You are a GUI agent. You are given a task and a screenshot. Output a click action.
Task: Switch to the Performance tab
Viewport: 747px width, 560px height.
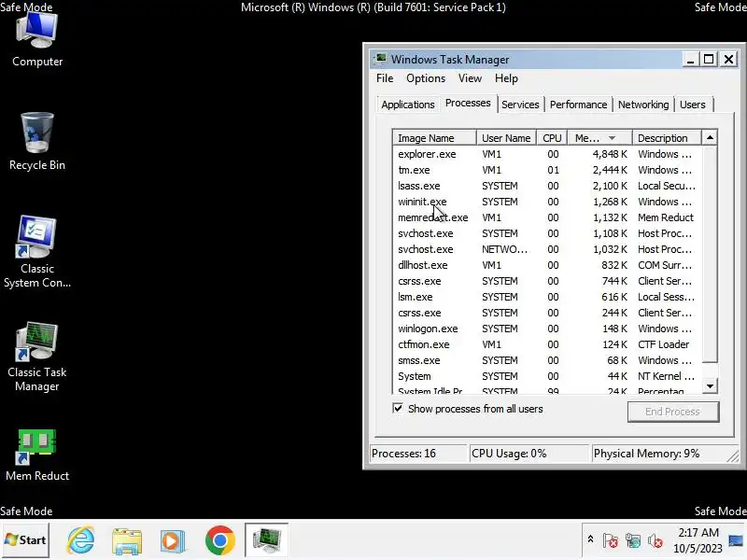click(x=578, y=105)
